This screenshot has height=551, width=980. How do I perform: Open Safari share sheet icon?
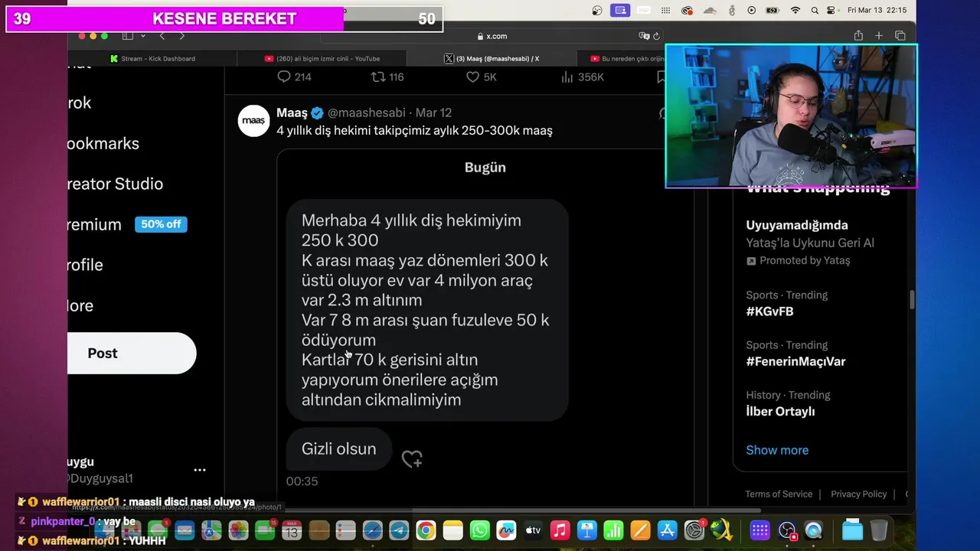858,36
